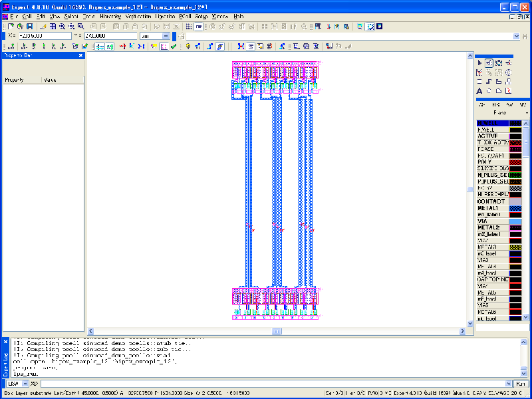Select the Text tool letter A icon
The width and height of the screenshot is (532, 399).
click(479, 91)
